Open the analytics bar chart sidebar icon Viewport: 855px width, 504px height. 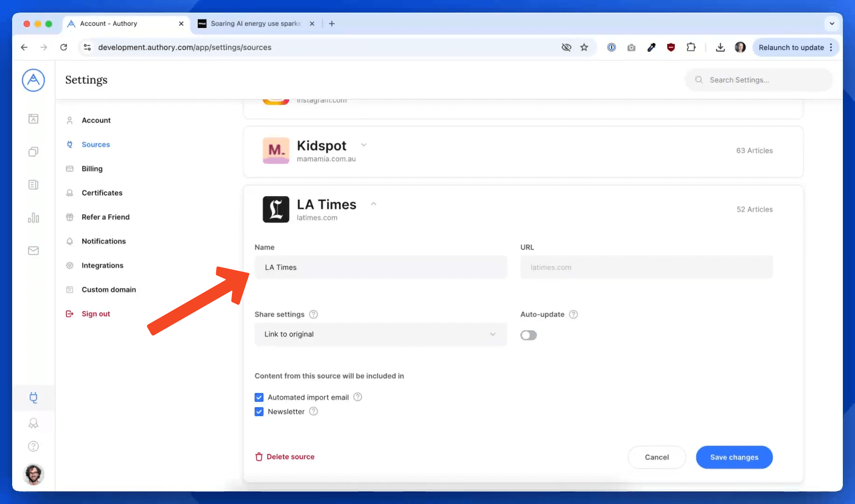[x=33, y=218]
